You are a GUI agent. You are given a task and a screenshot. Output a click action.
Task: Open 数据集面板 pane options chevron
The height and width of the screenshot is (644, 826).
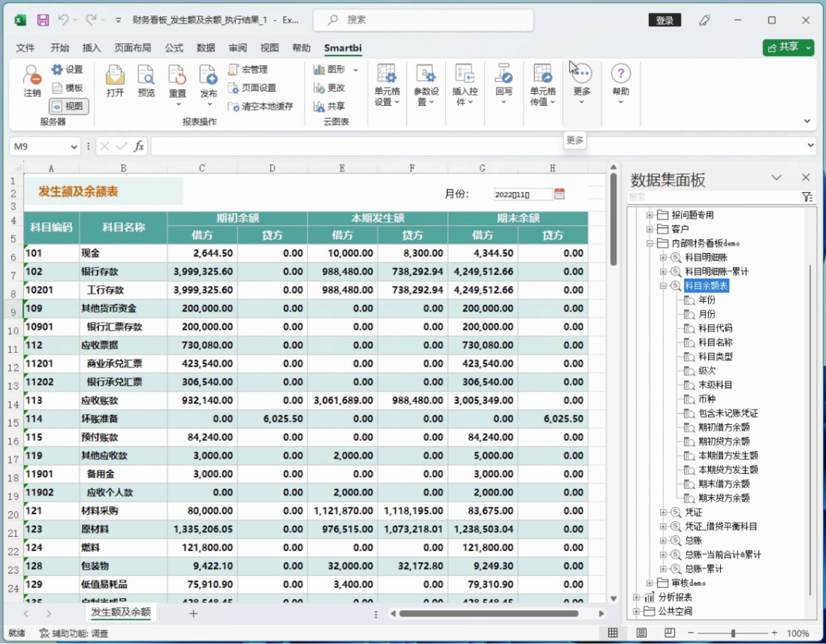(x=777, y=178)
